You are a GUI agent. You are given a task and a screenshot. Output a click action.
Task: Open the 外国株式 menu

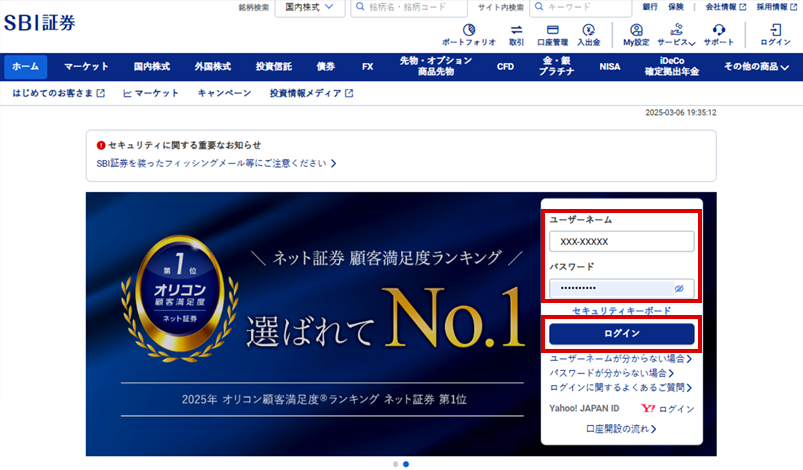pos(213,67)
